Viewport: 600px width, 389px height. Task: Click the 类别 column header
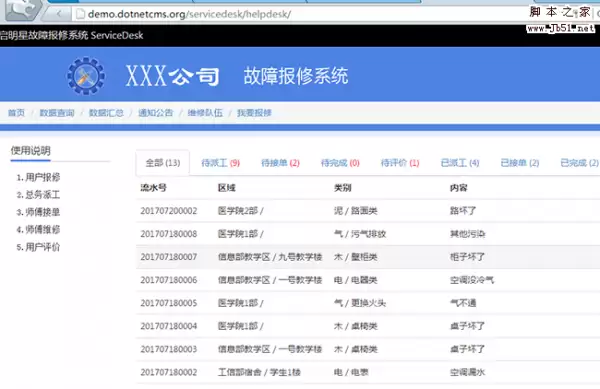pyautogui.click(x=342, y=188)
